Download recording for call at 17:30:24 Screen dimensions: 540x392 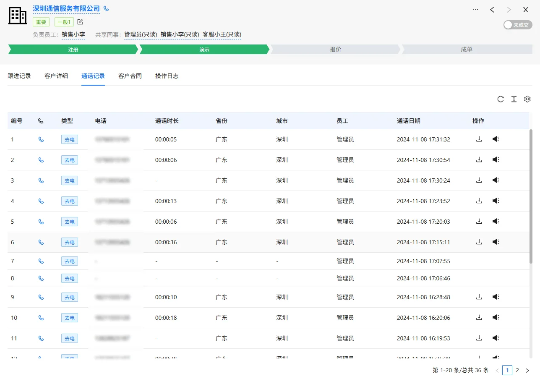pyautogui.click(x=479, y=180)
